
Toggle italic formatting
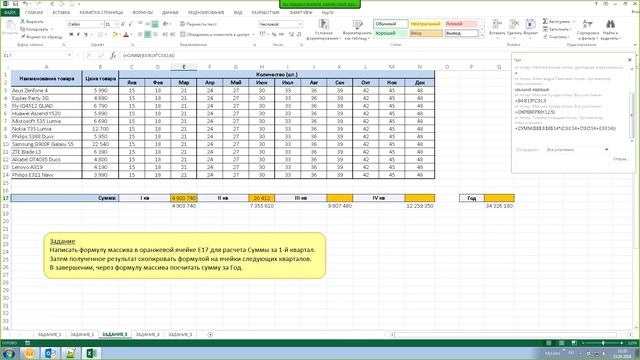[x=78, y=35]
